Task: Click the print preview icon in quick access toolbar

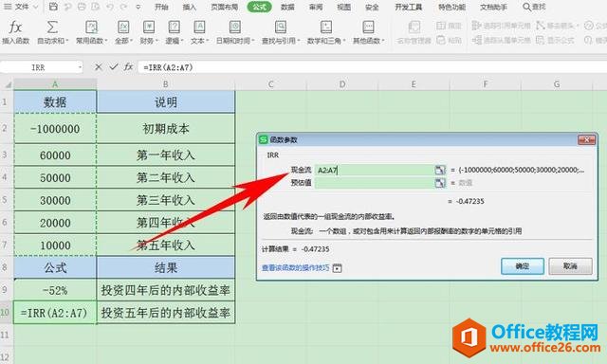Action: (95, 7)
